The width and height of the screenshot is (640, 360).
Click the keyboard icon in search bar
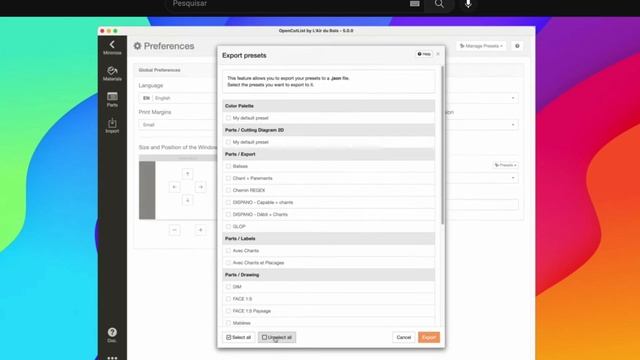point(415,4)
